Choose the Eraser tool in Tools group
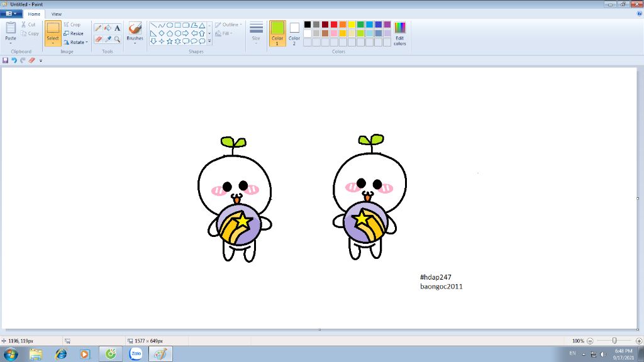 [x=98, y=40]
